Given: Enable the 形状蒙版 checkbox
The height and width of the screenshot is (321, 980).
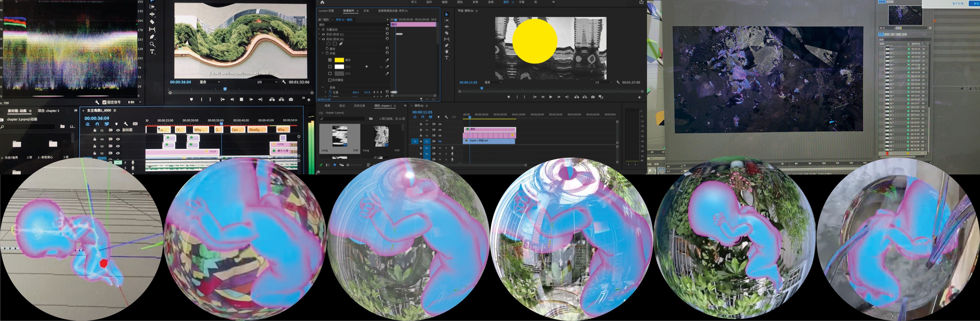Looking at the screenshot, I should [330, 80].
